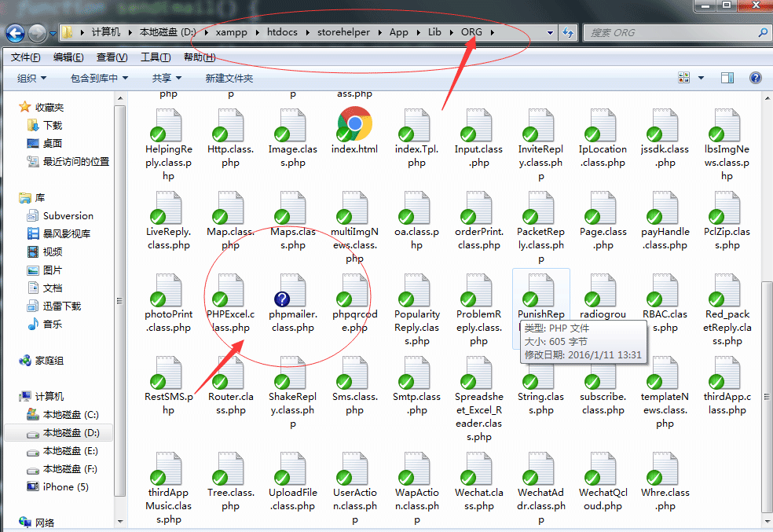Viewport: 773px width, 532px height.
Task: Click the search ORG input field
Action: [669, 32]
